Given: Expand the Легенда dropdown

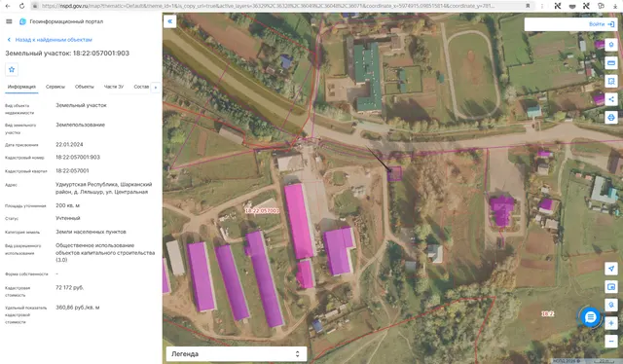Looking at the screenshot, I should pos(237,353).
